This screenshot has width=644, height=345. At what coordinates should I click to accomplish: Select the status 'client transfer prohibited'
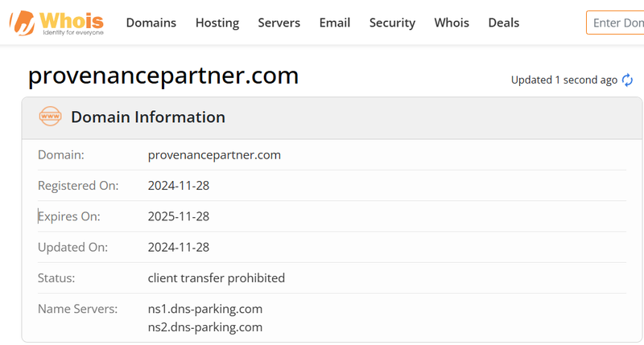click(x=217, y=277)
